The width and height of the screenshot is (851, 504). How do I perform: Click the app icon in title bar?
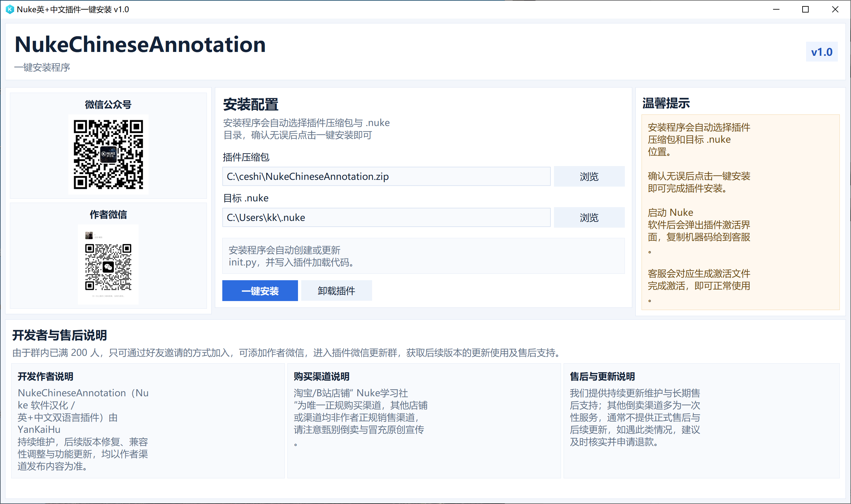(x=10, y=10)
